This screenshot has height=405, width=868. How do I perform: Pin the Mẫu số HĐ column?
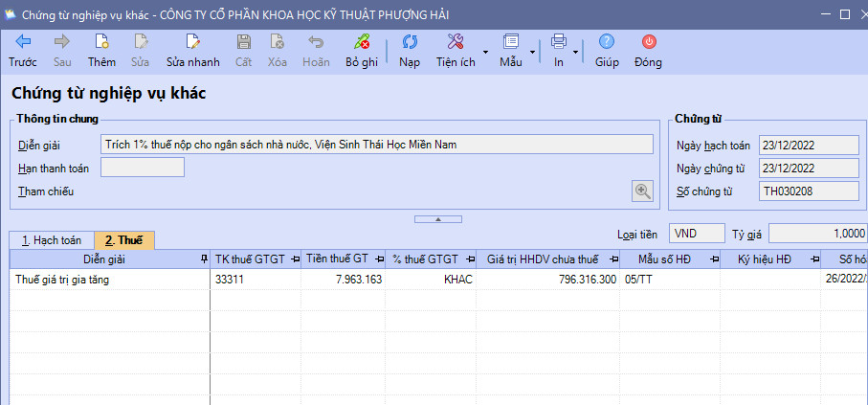pyautogui.click(x=714, y=259)
